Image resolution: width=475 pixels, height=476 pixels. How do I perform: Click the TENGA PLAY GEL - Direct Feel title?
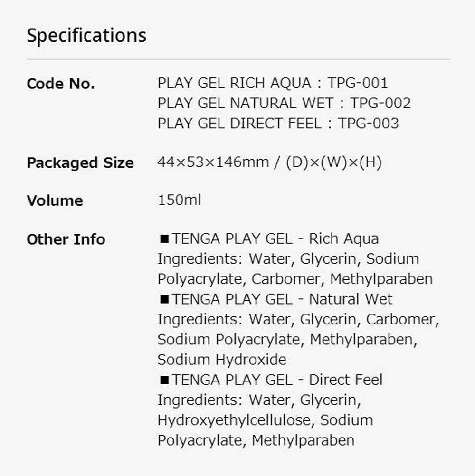tap(277, 380)
